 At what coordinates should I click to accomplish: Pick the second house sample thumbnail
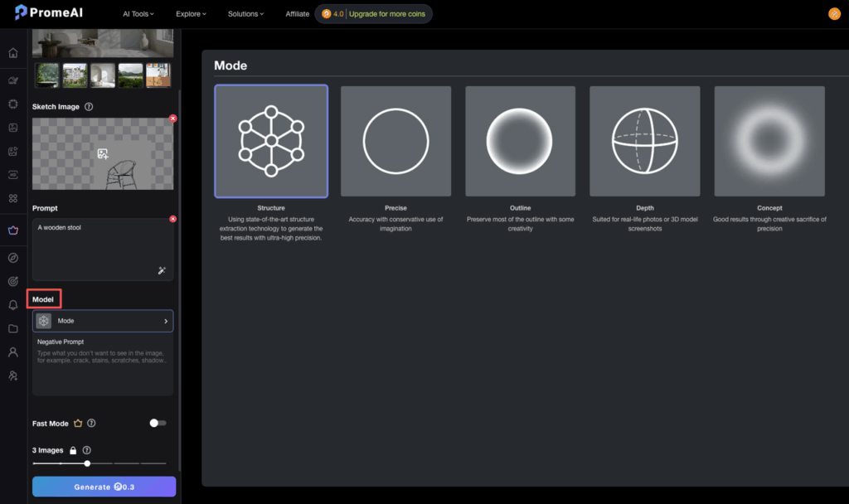[75, 75]
